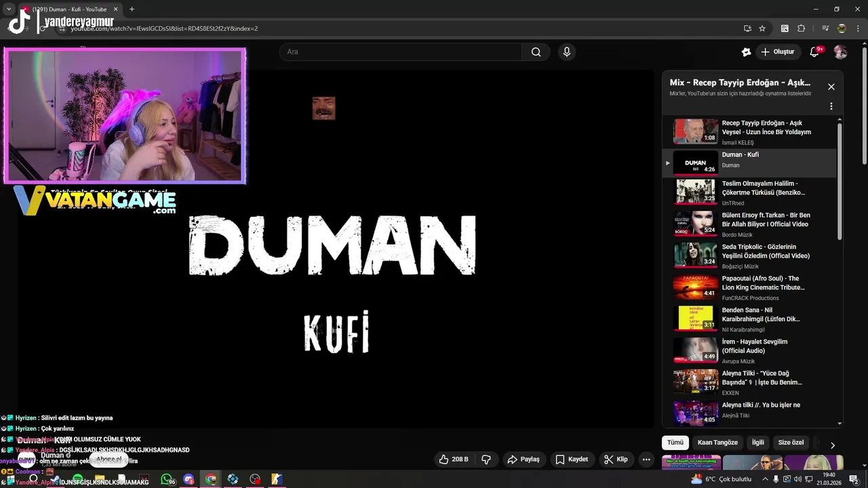Close the Duman - Kufi browser tab

pos(115,9)
